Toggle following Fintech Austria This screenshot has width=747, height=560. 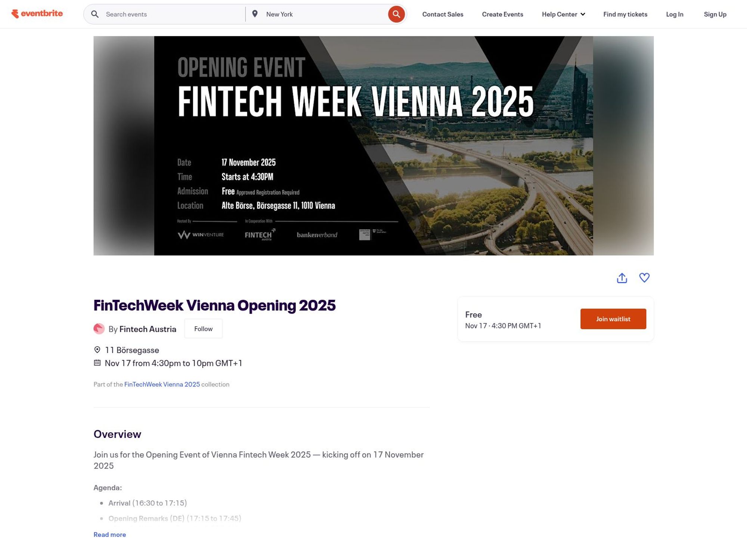click(203, 328)
